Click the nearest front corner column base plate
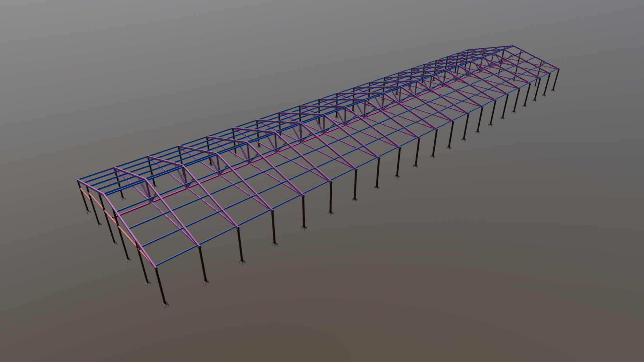 [165, 305]
